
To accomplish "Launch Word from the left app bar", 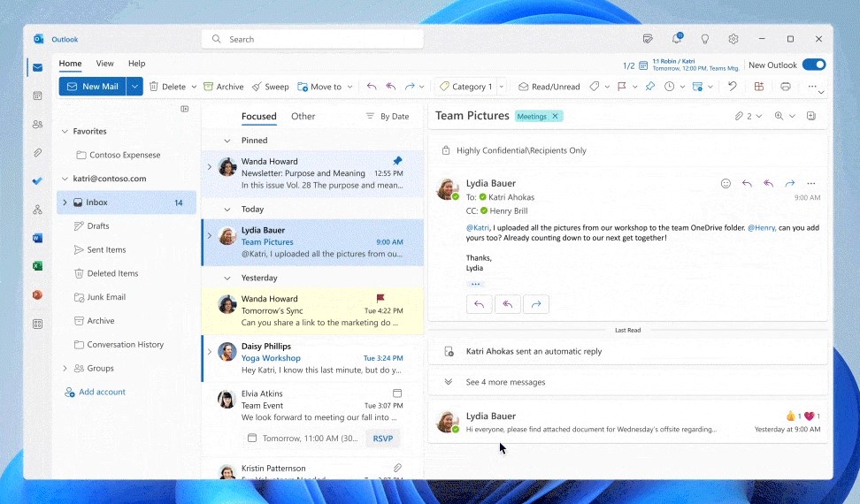I will click(x=37, y=238).
